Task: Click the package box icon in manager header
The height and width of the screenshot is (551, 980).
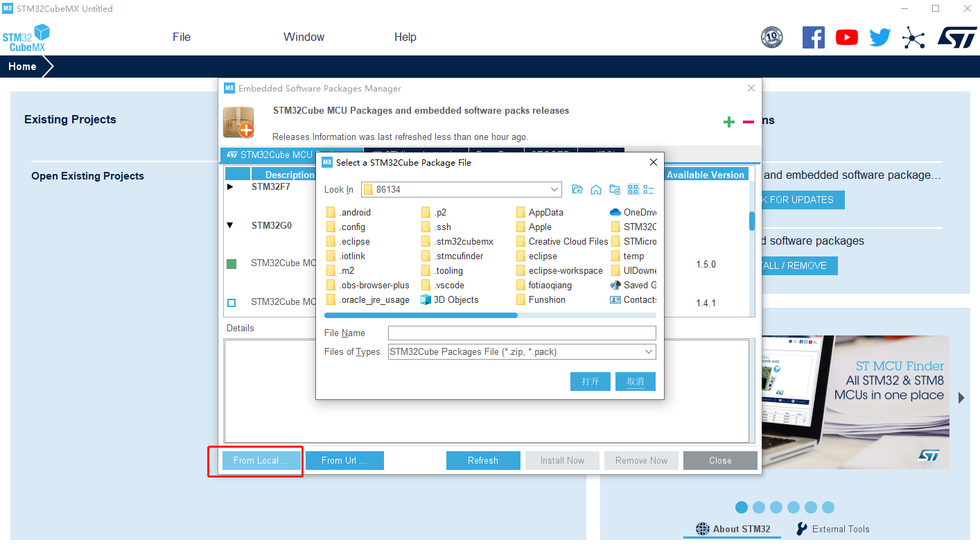Action: (238, 122)
